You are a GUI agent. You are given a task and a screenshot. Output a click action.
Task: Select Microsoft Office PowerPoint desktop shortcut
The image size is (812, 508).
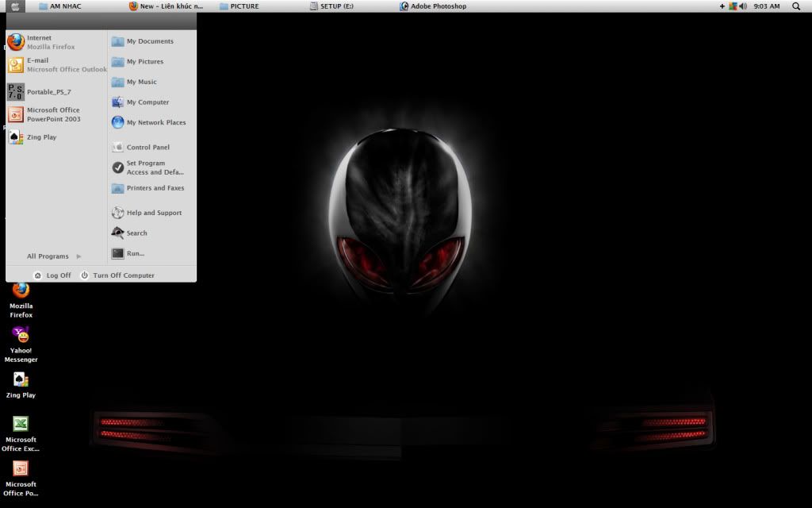tap(21, 479)
